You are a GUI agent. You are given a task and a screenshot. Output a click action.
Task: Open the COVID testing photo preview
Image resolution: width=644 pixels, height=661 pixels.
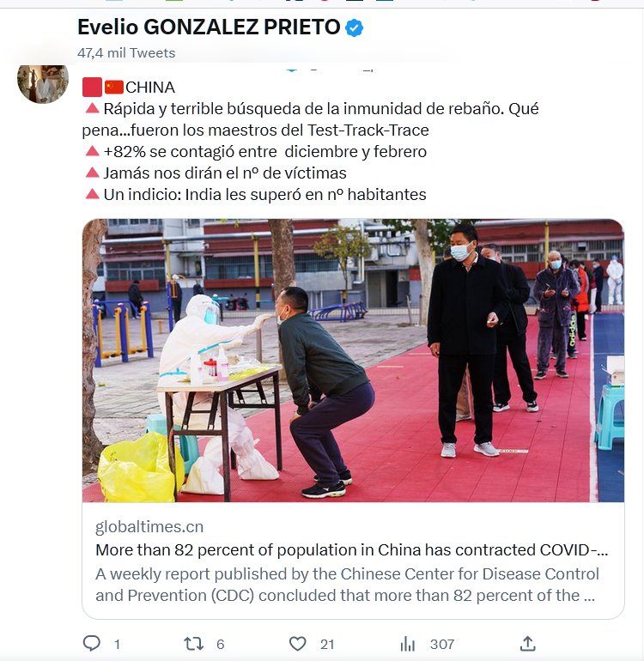pyautogui.click(x=353, y=361)
